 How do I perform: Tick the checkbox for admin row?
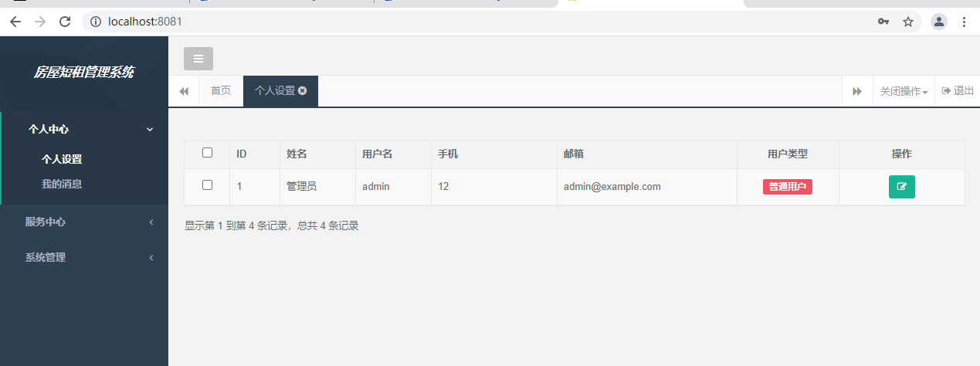(x=207, y=185)
